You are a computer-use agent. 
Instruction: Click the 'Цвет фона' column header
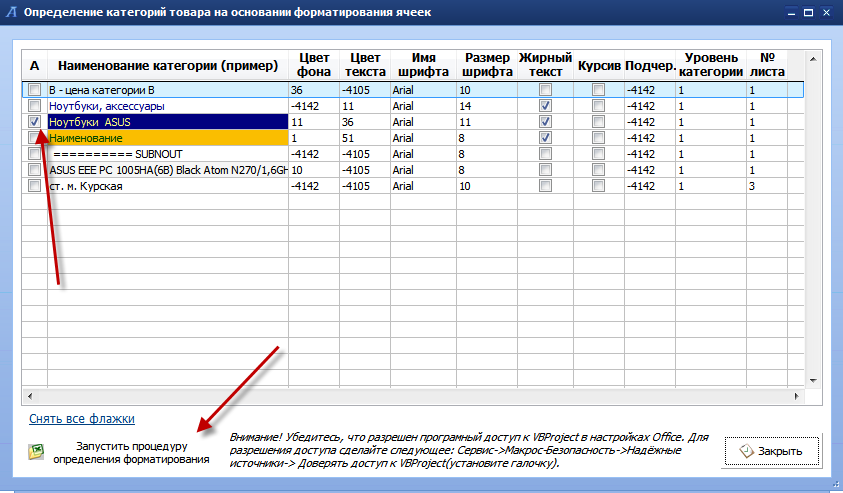(314, 65)
